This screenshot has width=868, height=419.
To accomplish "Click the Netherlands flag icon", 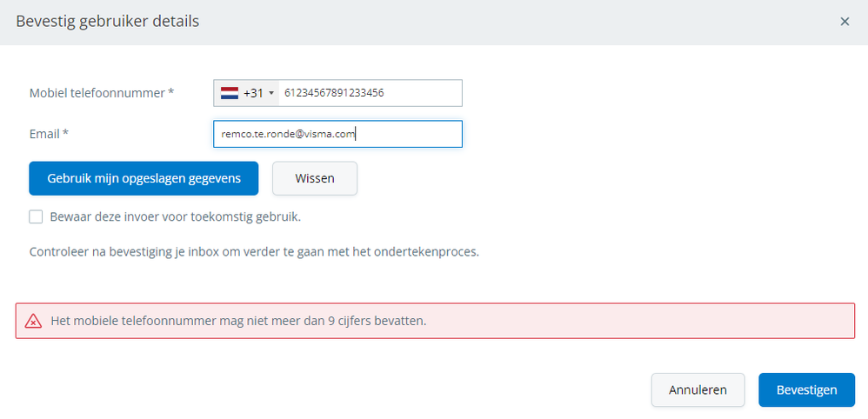I will pyautogui.click(x=230, y=93).
